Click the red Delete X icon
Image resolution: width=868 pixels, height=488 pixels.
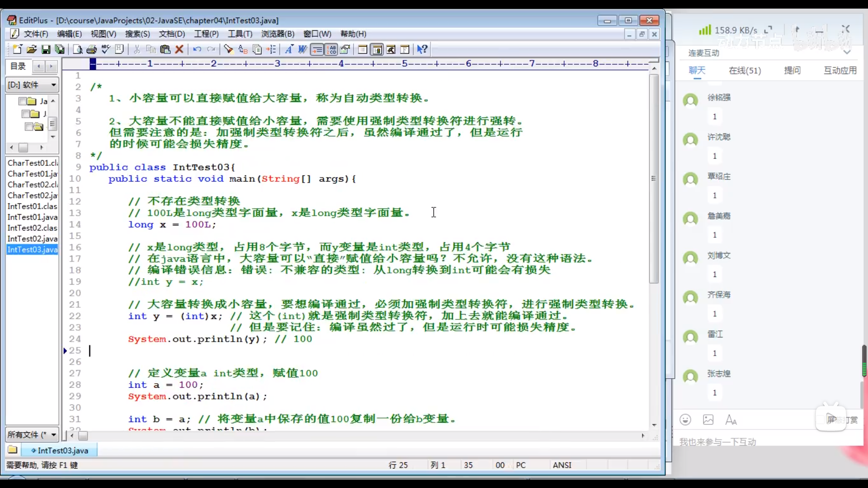[179, 49]
